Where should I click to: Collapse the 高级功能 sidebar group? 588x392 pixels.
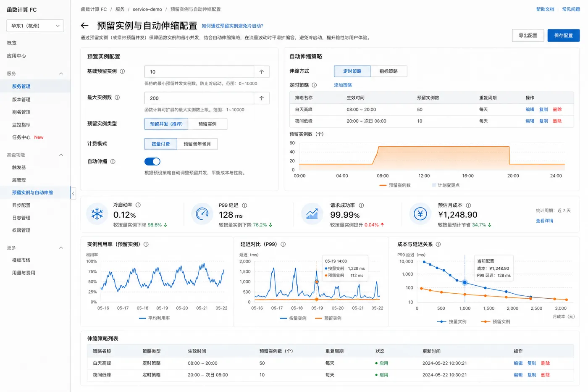point(61,155)
